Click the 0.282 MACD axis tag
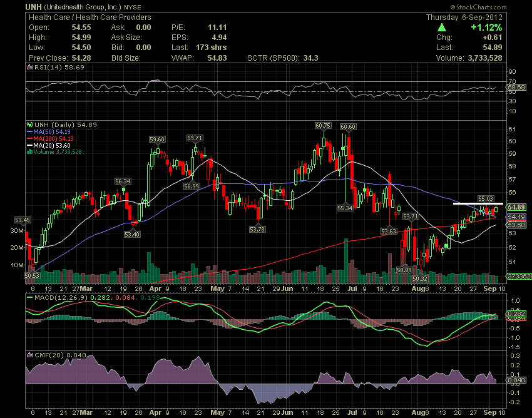532x418 pixels. (x=516, y=313)
